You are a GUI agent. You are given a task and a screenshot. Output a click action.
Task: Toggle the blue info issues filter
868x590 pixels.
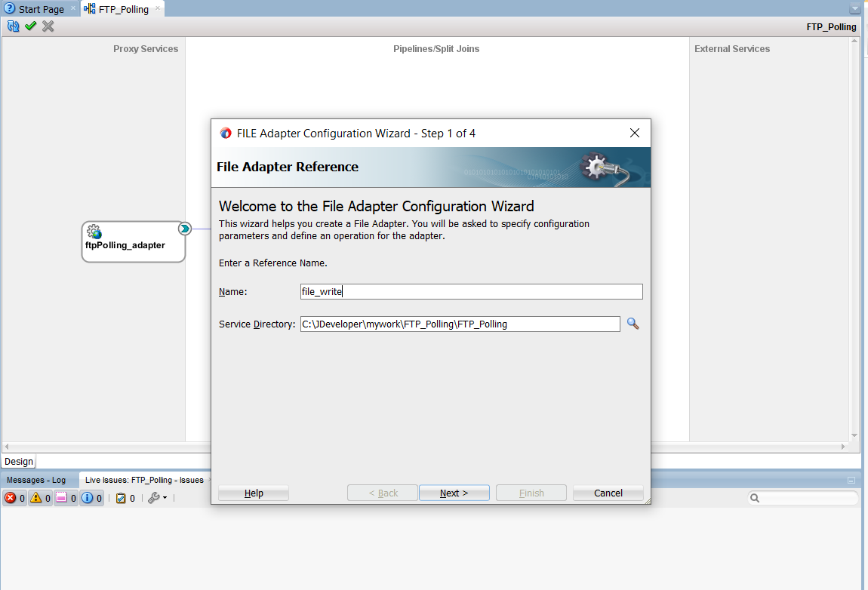point(88,498)
